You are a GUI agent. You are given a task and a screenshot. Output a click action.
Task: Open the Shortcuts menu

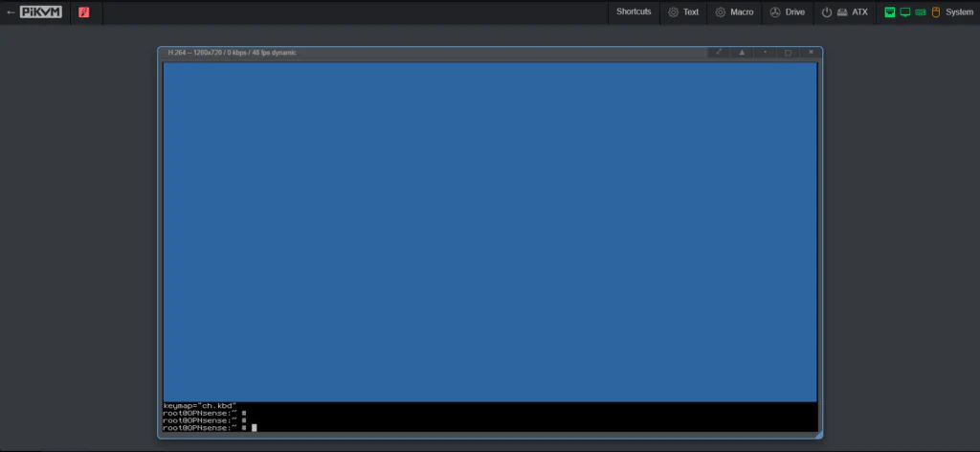point(633,12)
